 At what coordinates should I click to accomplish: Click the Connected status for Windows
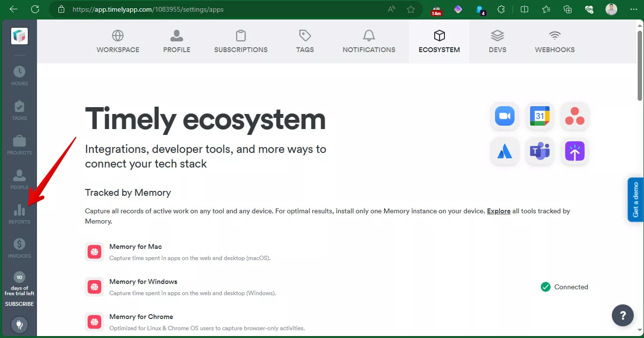click(x=565, y=287)
